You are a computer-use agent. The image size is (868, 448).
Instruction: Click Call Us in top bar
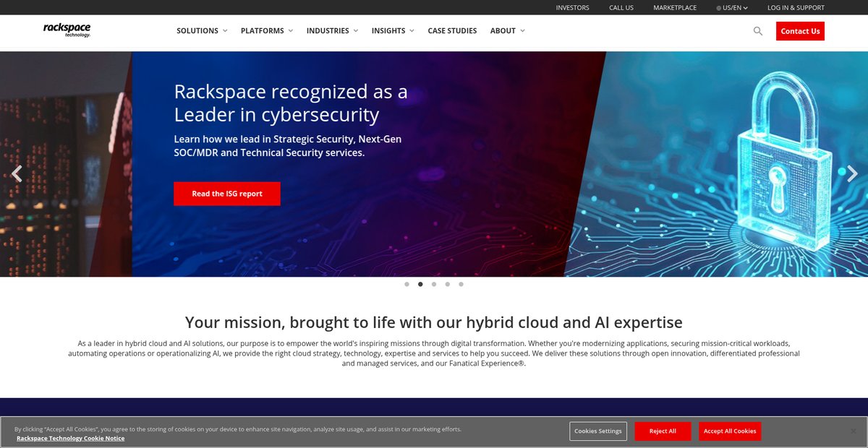621,8
